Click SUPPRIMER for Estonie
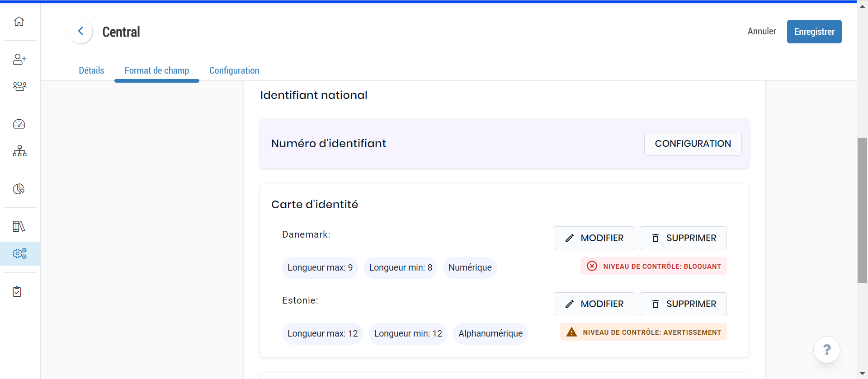The width and height of the screenshot is (868, 379). click(683, 304)
